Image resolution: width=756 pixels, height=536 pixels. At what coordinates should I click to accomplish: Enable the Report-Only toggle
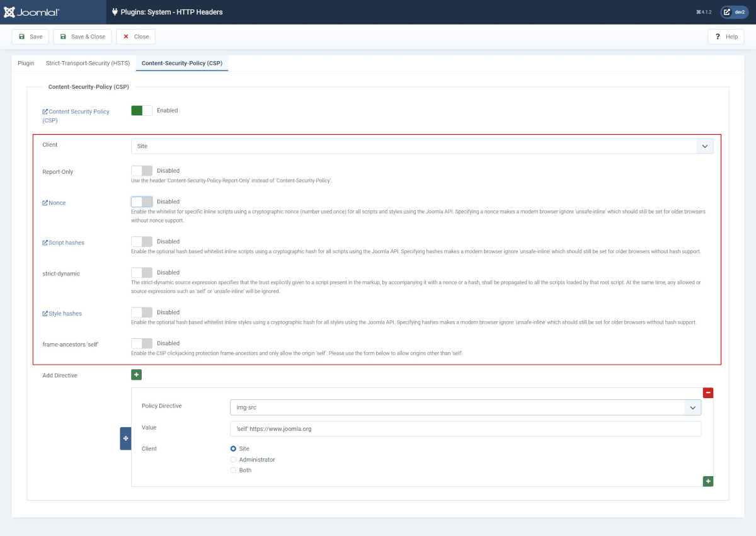(x=142, y=170)
